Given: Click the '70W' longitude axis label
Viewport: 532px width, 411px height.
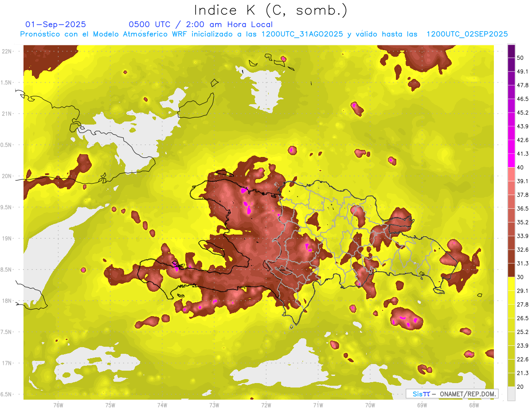Looking at the screenshot, I should [x=370, y=405].
